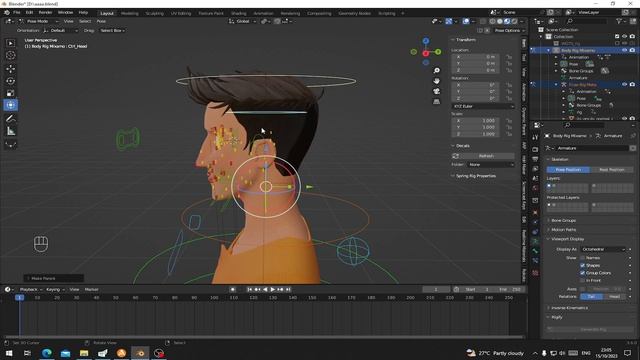Open the Render menu
This screenshot has height=360, width=640.
[x=45, y=13]
